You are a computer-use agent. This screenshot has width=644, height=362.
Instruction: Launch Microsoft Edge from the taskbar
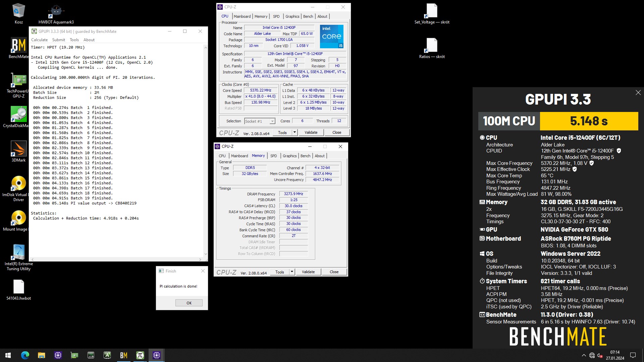click(25, 355)
